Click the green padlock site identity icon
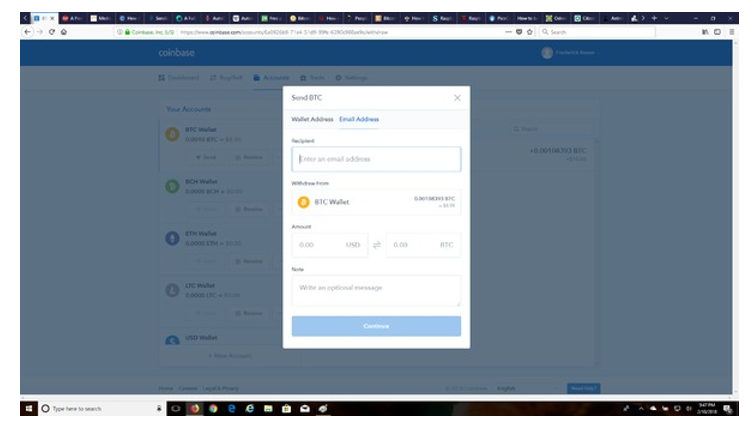 point(127,32)
